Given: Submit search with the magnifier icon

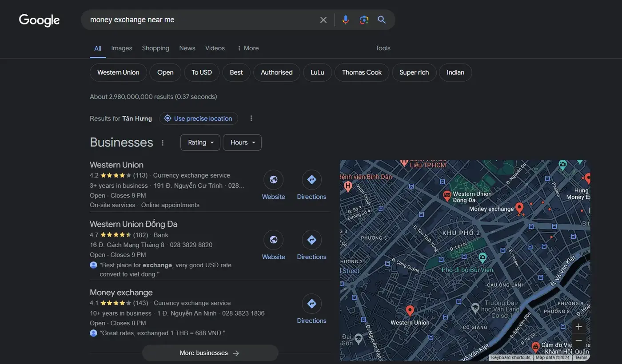Looking at the screenshot, I should (382, 20).
